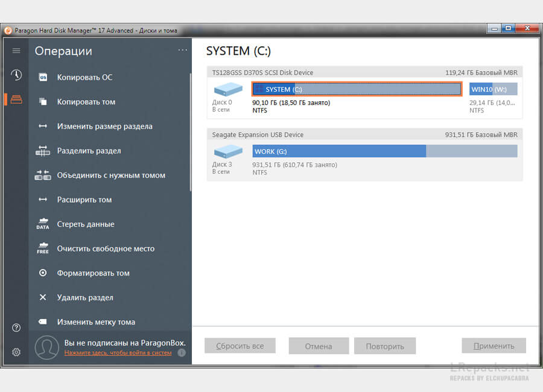Open the hamburger menu icon

click(x=16, y=51)
